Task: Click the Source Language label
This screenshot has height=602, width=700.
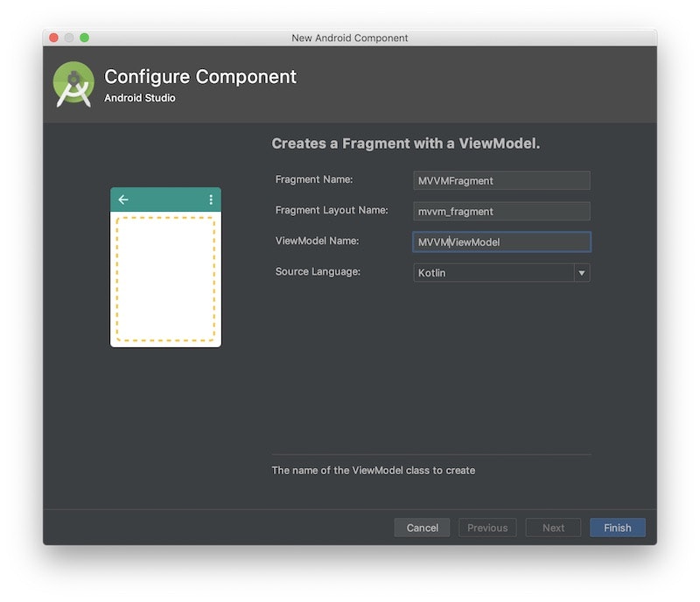Action: tap(318, 271)
